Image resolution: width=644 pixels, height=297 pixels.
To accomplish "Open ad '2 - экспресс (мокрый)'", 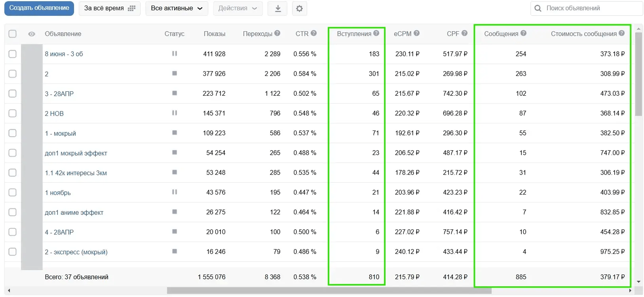I will (x=76, y=252).
